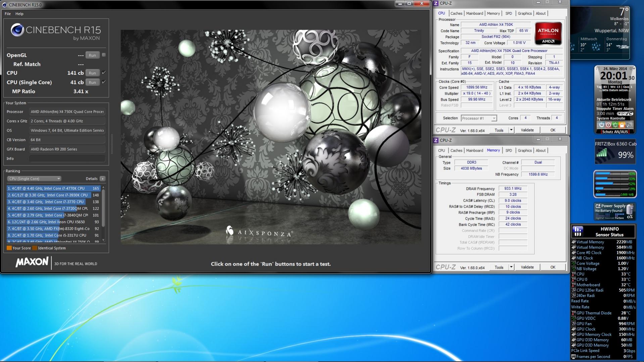Click the GPU Thermal Diode temperature icon
The width and height of the screenshot is (644, 362).
[x=574, y=313]
